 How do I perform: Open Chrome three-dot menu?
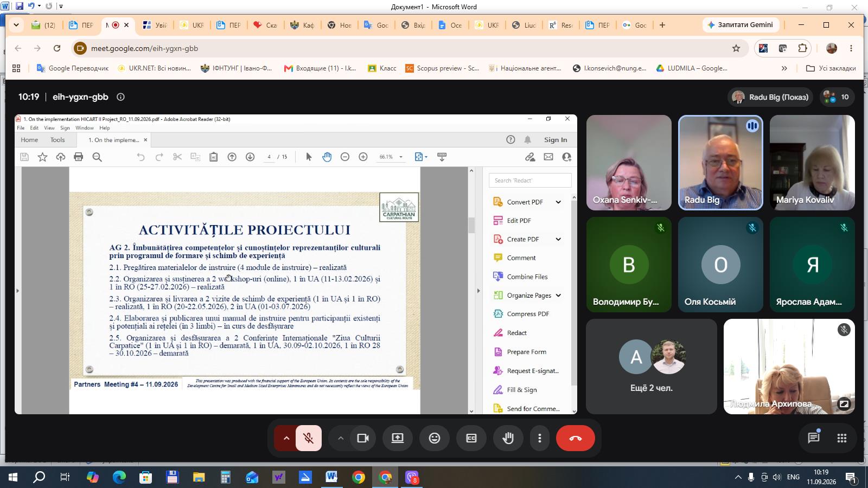click(851, 48)
